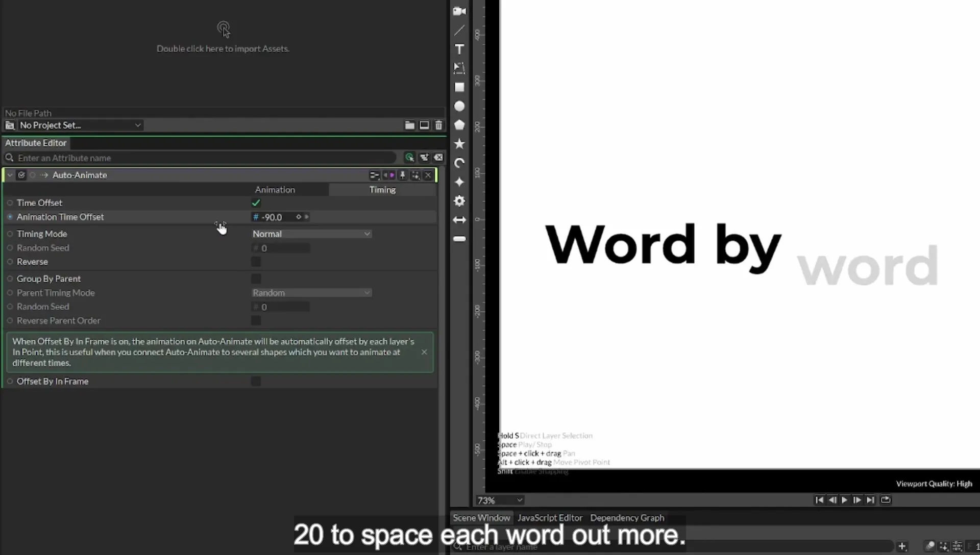Select the four-point Super Ellipse tool

[459, 182]
